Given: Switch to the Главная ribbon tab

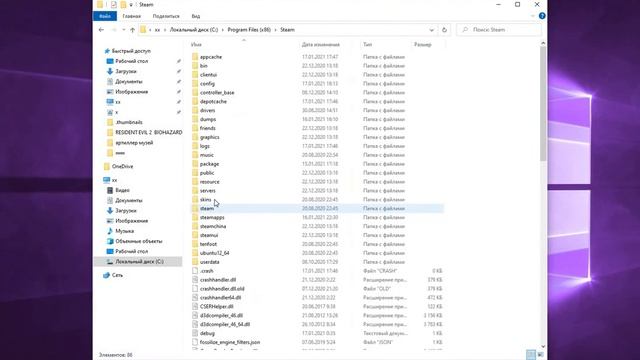Looking at the screenshot, I should [131, 16].
